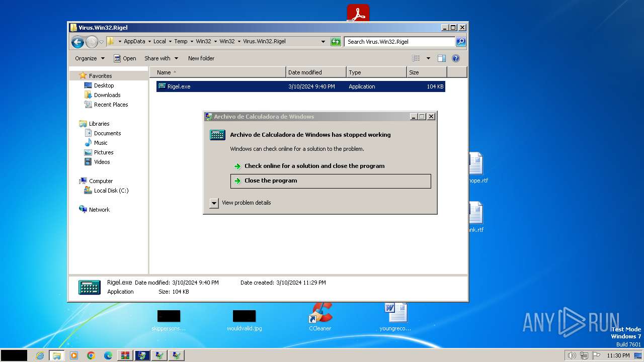Click the skippersons desktop icon

pyautogui.click(x=169, y=320)
